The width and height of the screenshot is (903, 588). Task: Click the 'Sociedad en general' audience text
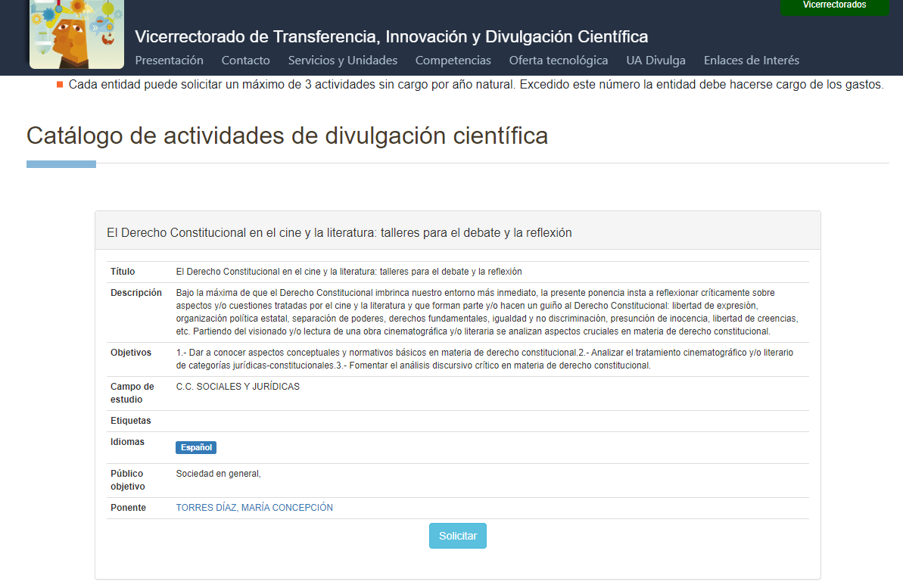(x=218, y=474)
